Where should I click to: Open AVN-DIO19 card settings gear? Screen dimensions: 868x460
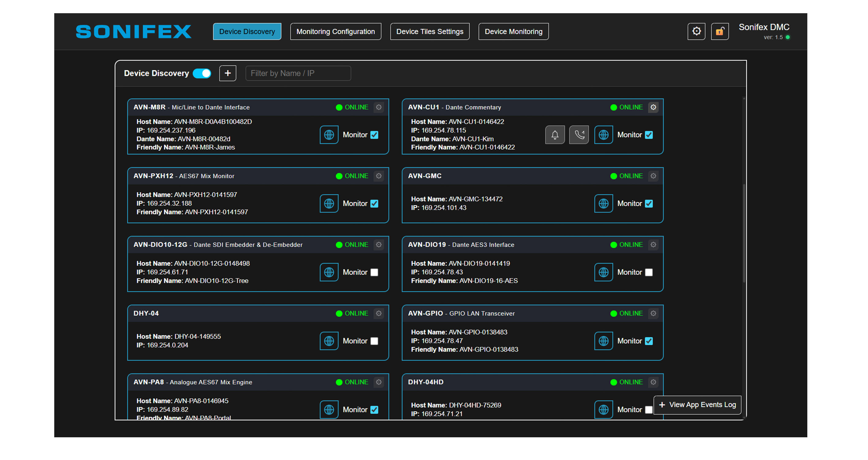(653, 245)
